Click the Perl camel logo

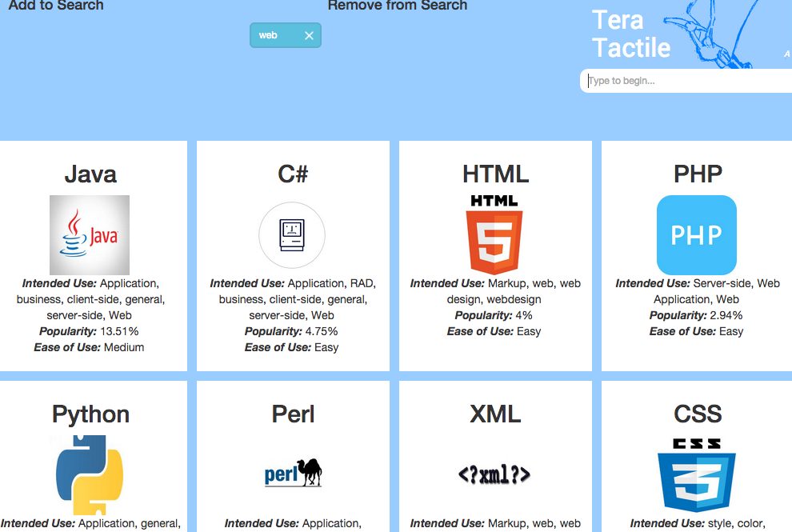[x=293, y=473]
